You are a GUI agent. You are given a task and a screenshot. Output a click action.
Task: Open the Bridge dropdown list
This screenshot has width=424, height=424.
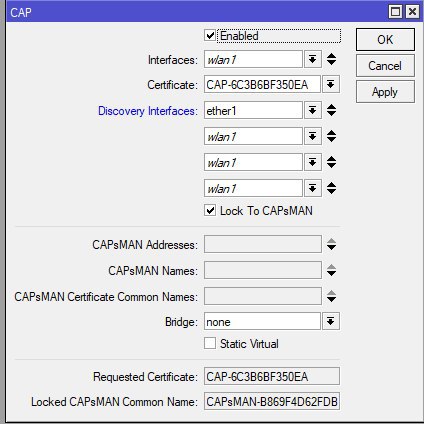tap(331, 321)
